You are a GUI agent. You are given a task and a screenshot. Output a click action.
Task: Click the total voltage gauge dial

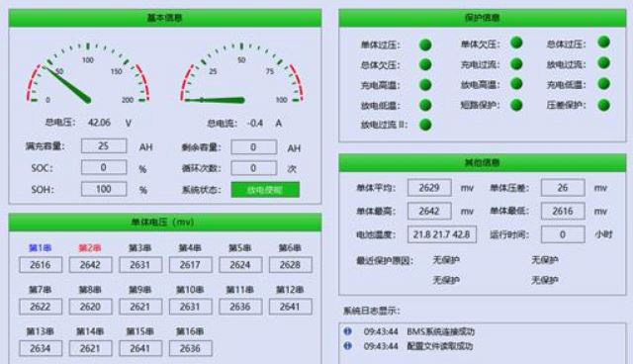click(x=88, y=72)
